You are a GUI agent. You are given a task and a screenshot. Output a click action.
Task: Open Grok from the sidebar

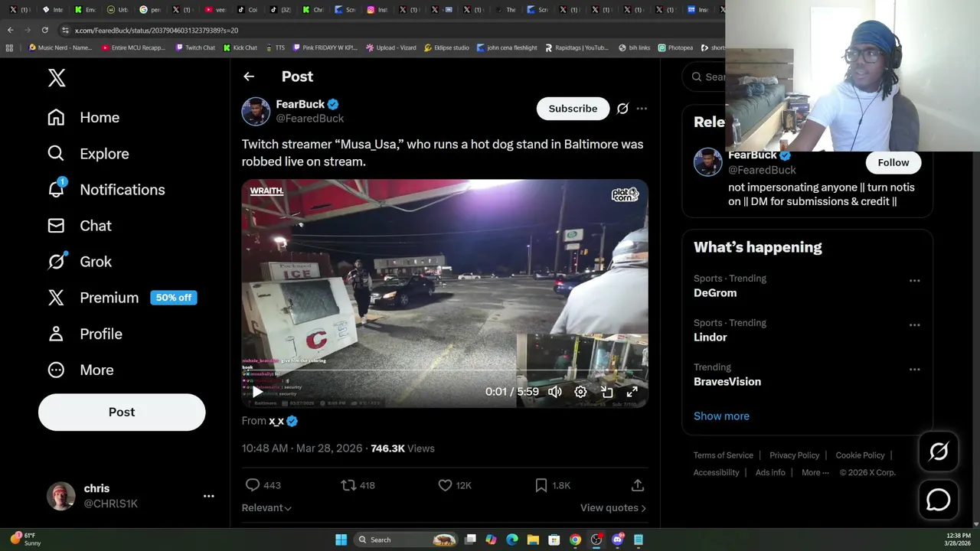click(x=80, y=262)
